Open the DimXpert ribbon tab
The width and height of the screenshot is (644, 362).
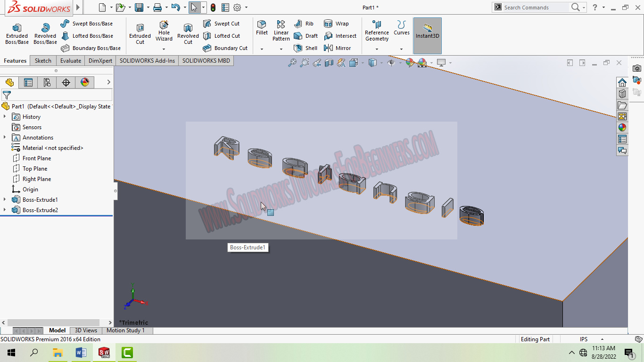(100, 60)
